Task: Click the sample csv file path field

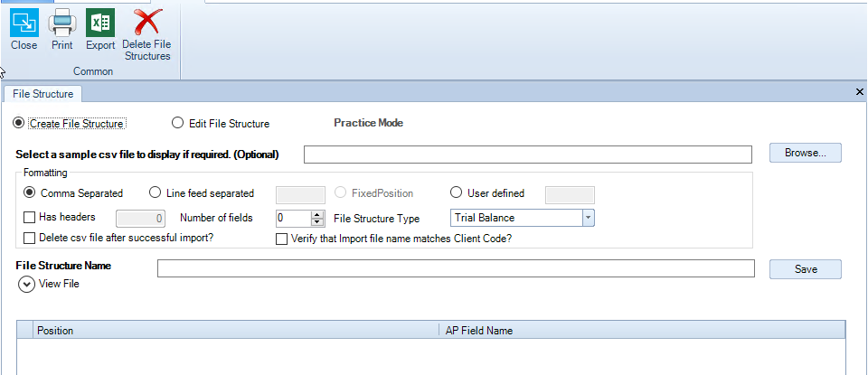Action: 528,155
